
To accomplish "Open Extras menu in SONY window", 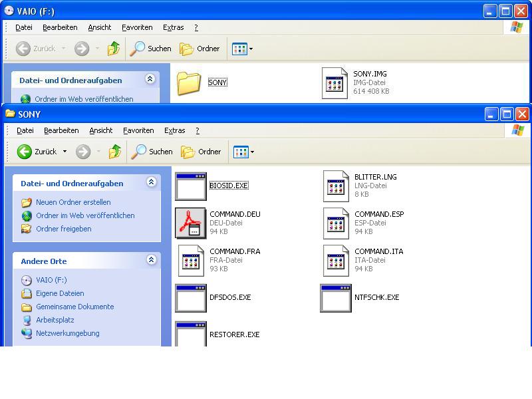I will 174,130.
